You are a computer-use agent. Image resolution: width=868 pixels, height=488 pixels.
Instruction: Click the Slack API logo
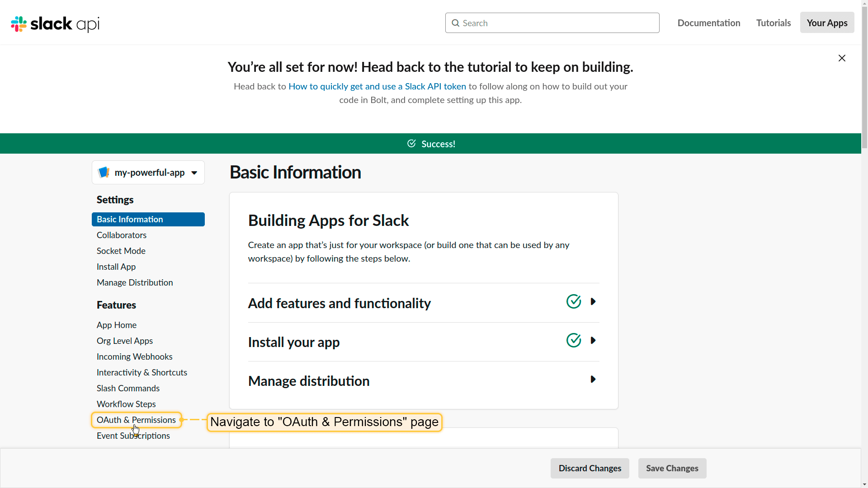click(x=55, y=24)
